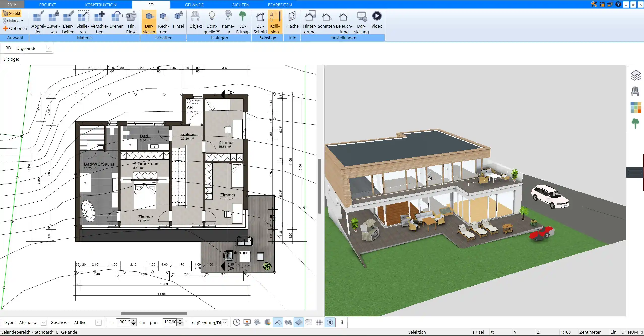Expand the Geschoss Attika dropdown
Screen dimensions: 644x336
click(x=99, y=323)
